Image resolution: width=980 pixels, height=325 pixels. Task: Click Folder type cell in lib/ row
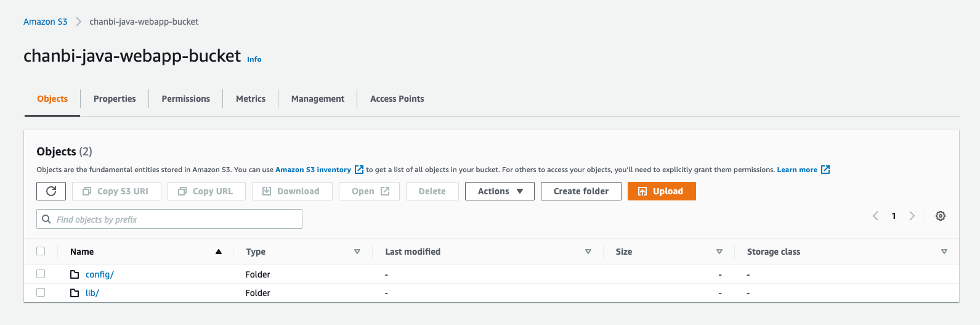click(258, 293)
